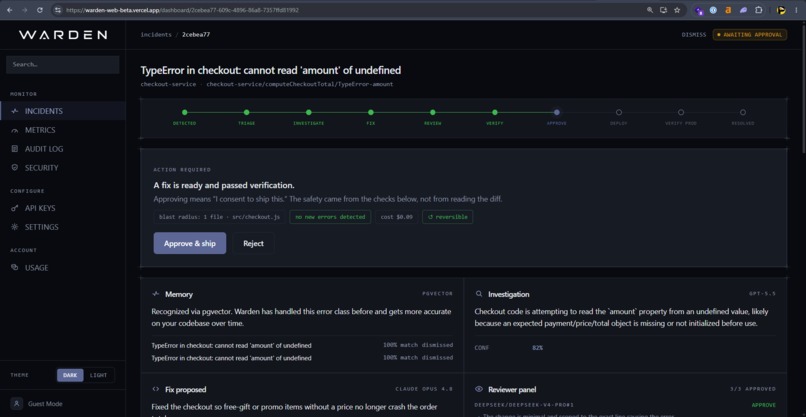
Task: Go forward in browser history
Action: tap(25, 10)
